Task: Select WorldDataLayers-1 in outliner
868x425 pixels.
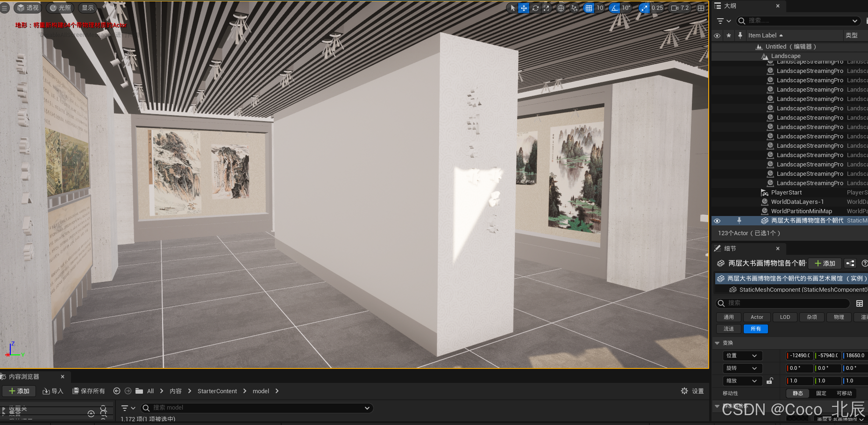Action: [797, 202]
